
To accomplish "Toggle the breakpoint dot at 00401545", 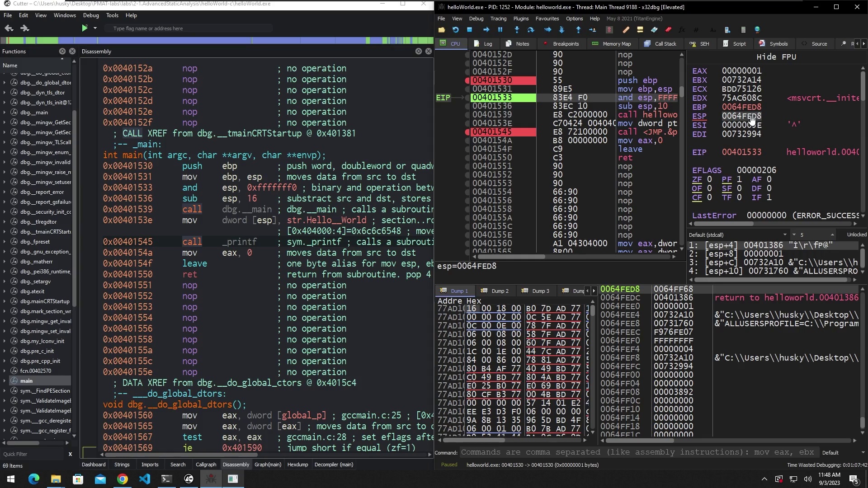I will [x=467, y=132].
